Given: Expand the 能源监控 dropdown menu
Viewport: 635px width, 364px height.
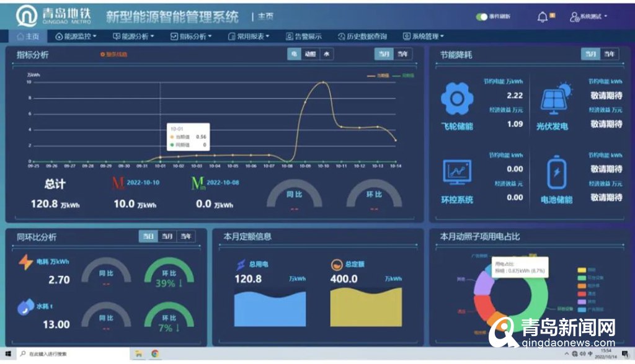Looking at the screenshot, I should point(76,37).
